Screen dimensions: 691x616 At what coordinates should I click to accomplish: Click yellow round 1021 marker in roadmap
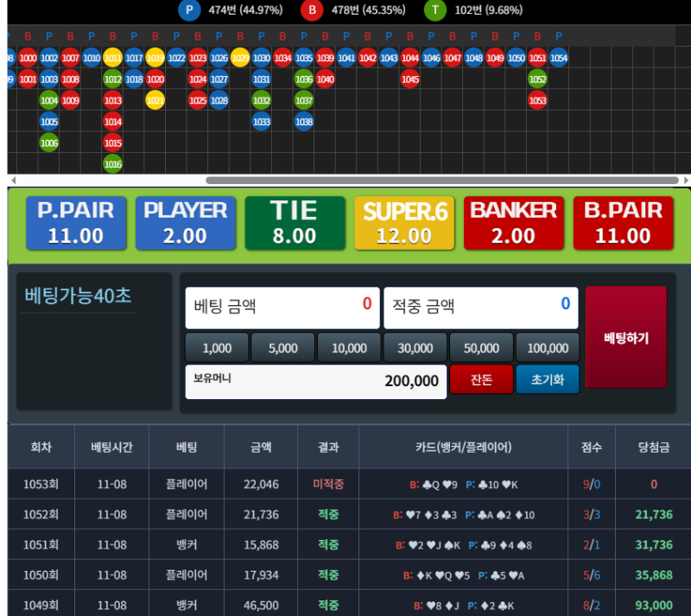click(155, 100)
